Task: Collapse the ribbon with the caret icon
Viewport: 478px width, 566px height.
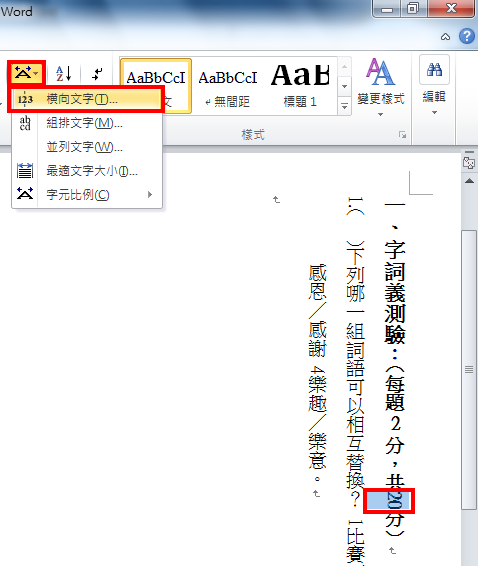Action: pos(446,37)
